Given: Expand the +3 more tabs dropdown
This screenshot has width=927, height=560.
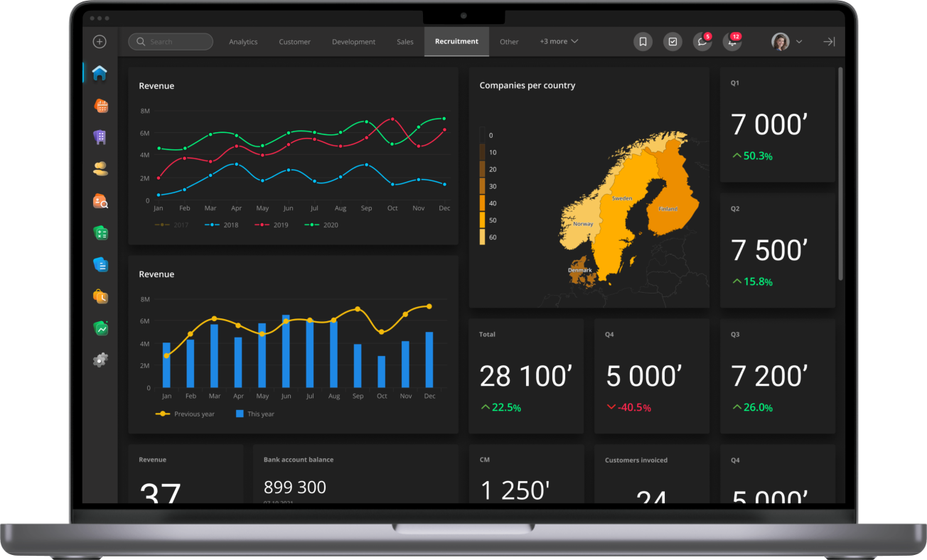Looking at the screenshot, I should (559, 41).
